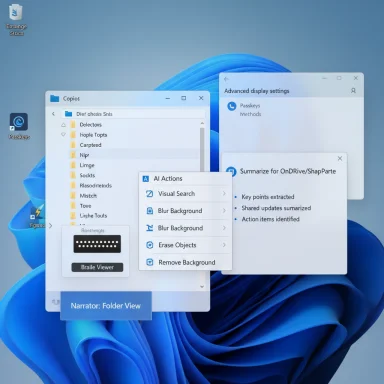This screenshot has width=384, height=384.
Task: Close the Summarize for OnDRive/ShapParte panel
Action: (340, 159)
